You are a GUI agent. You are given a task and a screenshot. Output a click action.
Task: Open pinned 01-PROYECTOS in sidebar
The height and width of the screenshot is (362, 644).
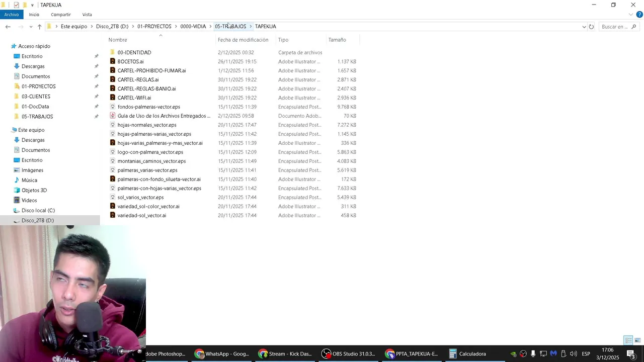(38, 86)
